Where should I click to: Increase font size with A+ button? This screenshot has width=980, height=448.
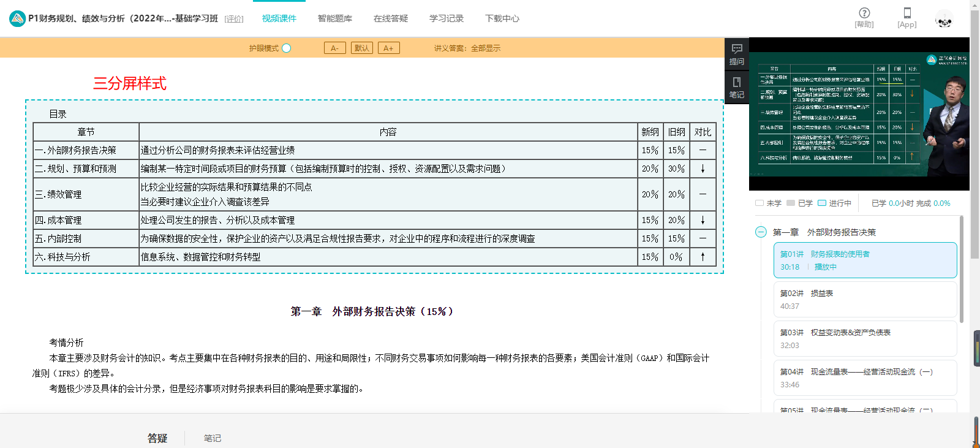pyautogui.click(x=389, y=48)
